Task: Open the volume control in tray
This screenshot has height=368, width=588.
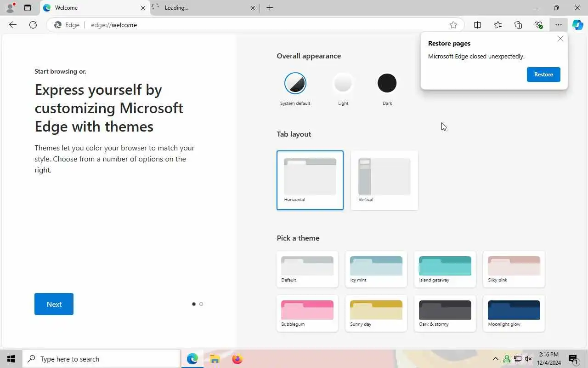Action: tap(528, 359)
